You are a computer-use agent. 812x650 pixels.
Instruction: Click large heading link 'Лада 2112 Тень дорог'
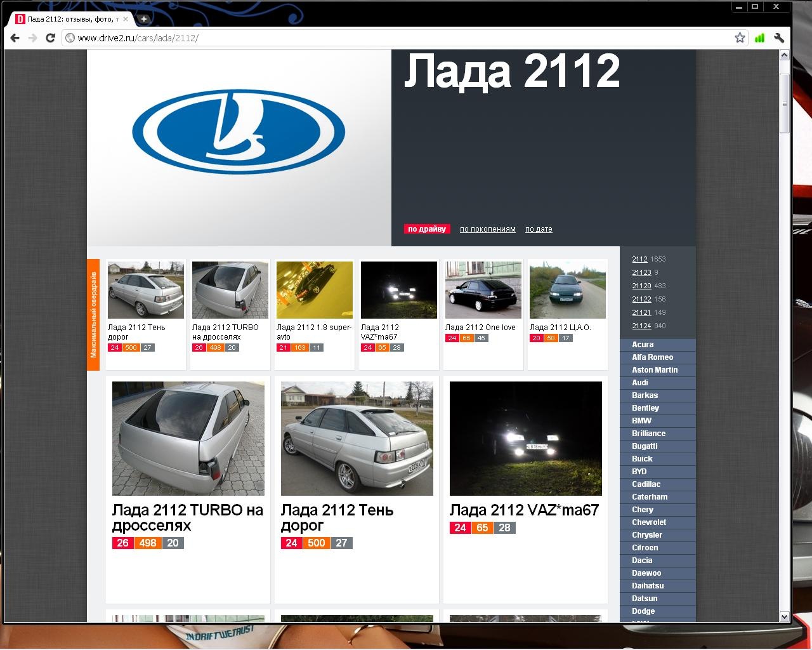(x=337, y=518)
